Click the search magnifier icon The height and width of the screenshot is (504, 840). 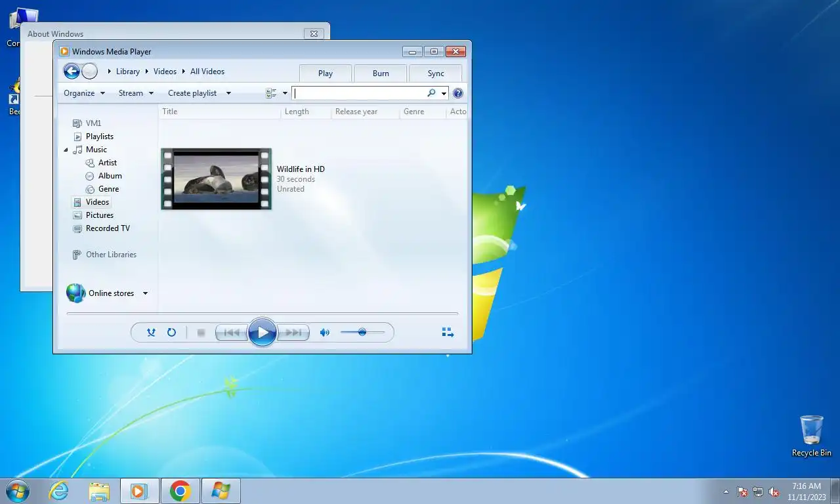[431, 93]
